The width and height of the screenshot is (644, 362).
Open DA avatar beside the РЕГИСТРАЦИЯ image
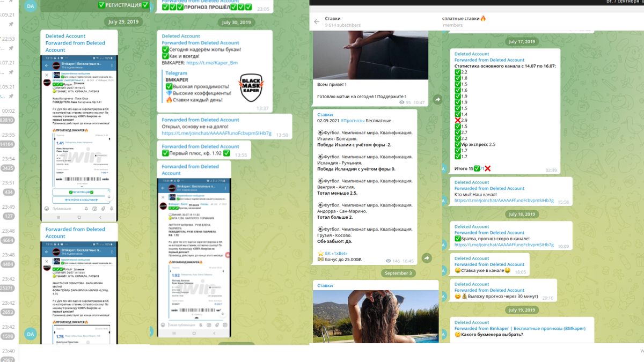(x=31, y=6)
